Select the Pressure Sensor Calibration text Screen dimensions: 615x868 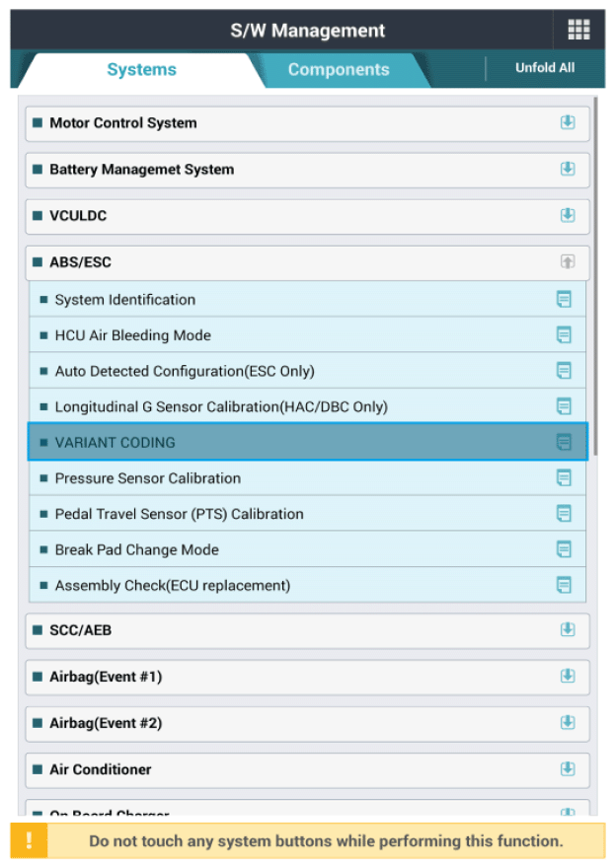148,478
